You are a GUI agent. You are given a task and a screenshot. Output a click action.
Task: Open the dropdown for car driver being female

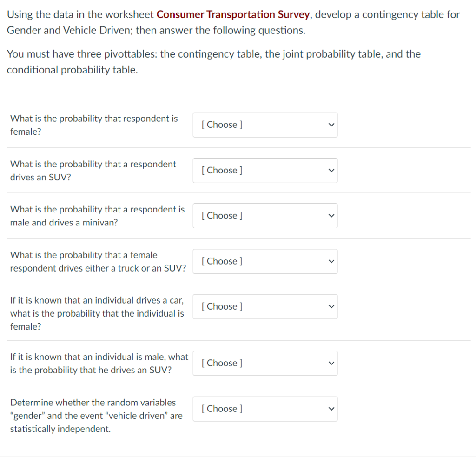[x=265, y=306]
